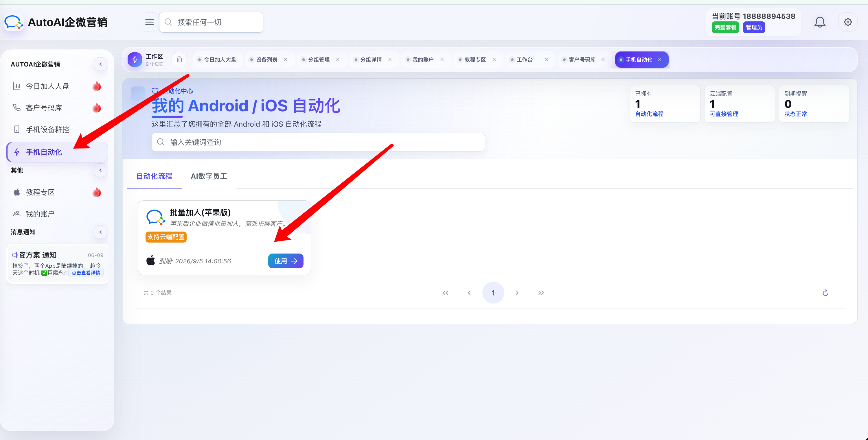Open 教程专区 in the sidebar
868x440 pixels.
pos(57,192)
